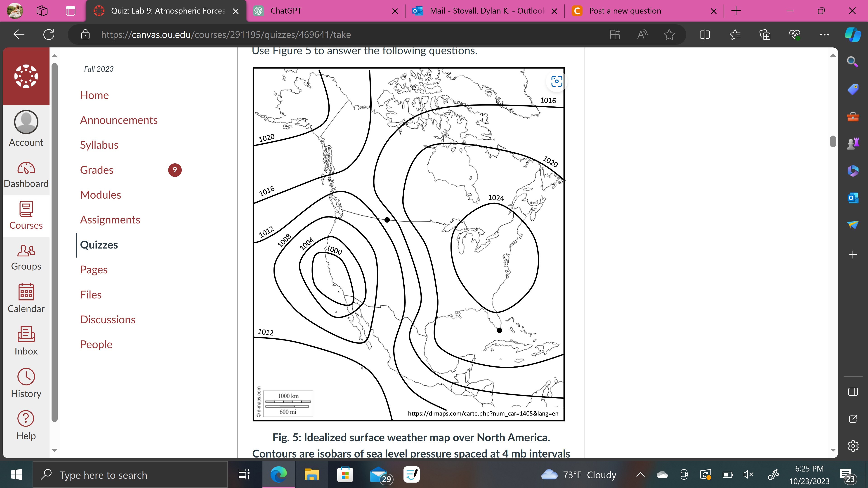868x488 pixels.
Task: Open Copilot icon in Edge toolbar
Action: click(852, 34)
